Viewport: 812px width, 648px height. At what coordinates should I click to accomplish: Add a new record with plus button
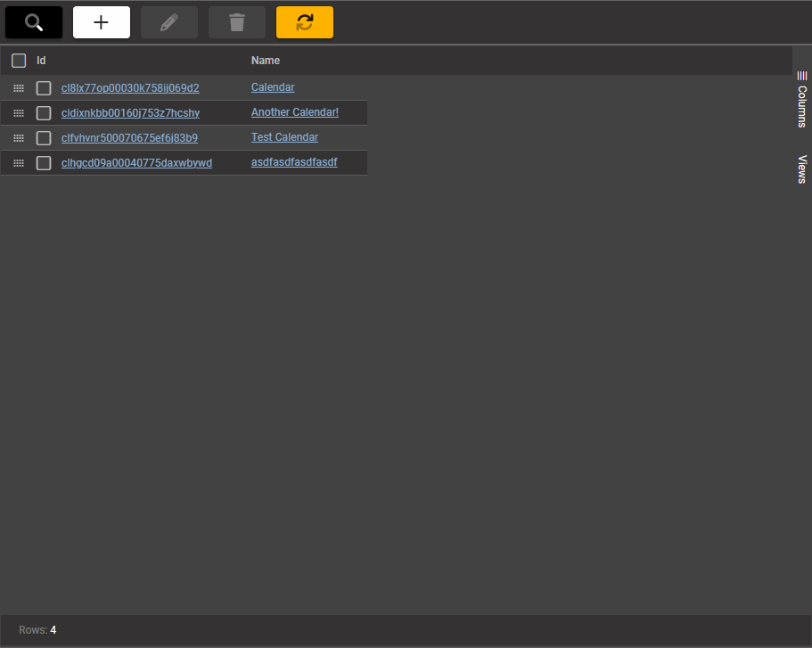coord(102,22)
